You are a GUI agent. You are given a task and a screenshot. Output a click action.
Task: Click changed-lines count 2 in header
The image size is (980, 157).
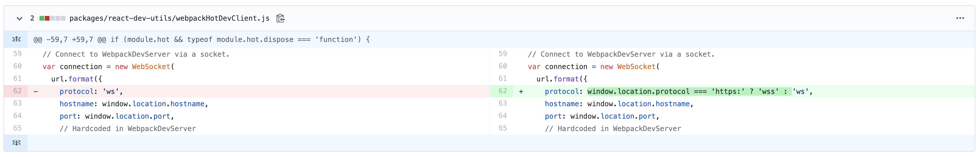point(32,18)
